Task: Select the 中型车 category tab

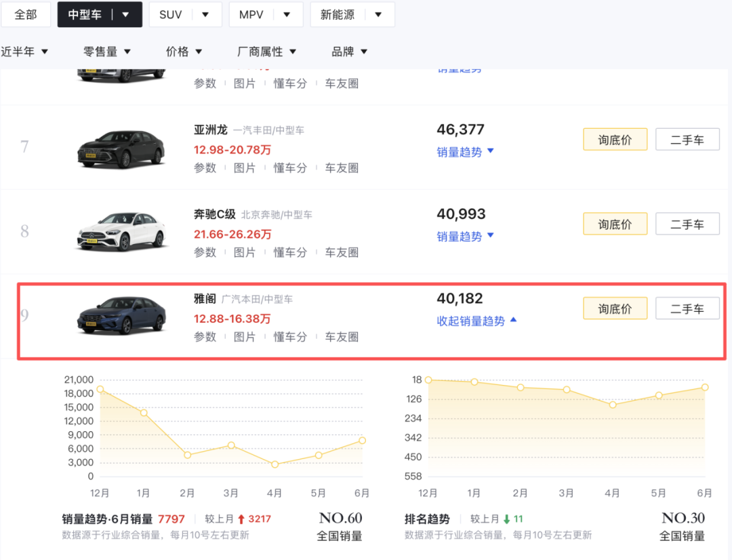Action: pyautogui.click(x=85, y=14)
